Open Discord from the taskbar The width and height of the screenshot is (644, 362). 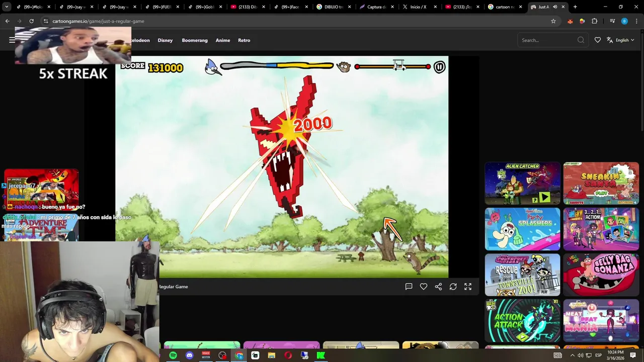click(190, 355)
